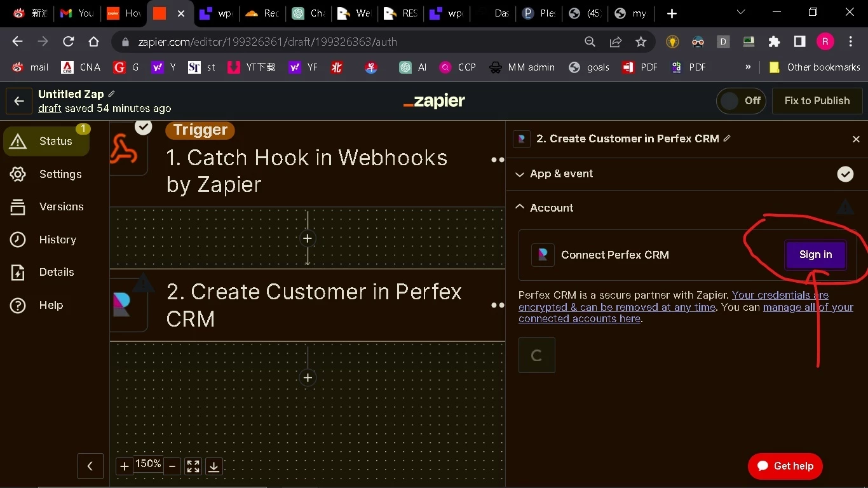Click the Fix to Publish button
Viewport: 868px width, 488px height.
pos(817,100)
